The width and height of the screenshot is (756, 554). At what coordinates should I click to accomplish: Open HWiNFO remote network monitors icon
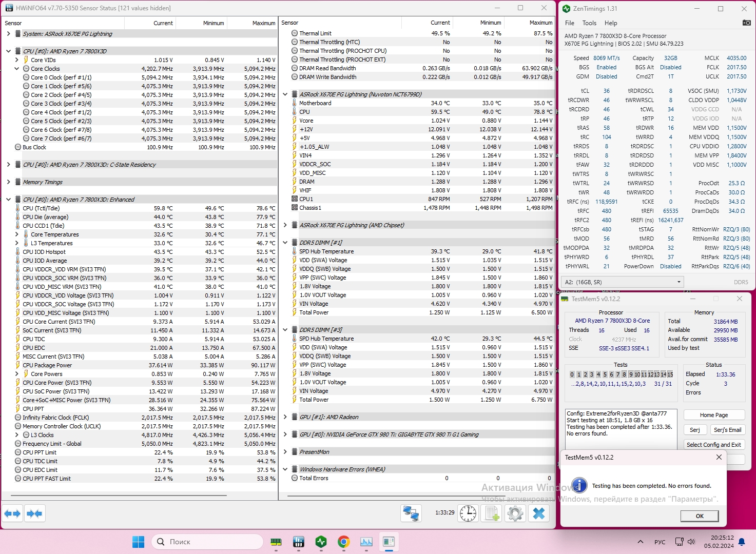(411, 513)
